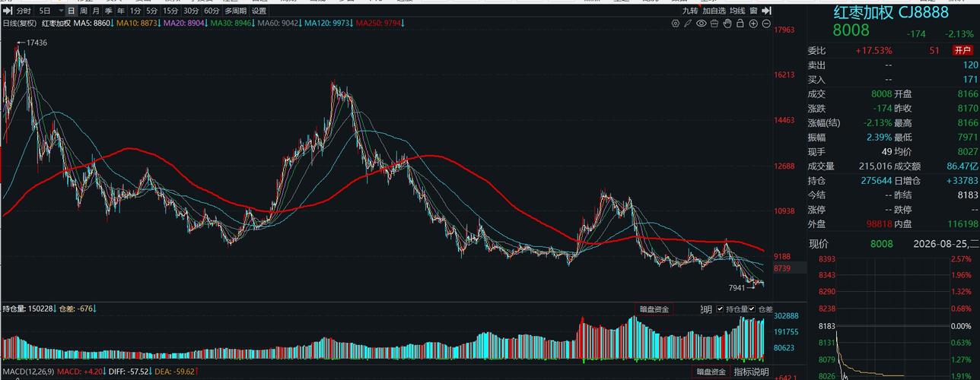Switch to the 30分 chart
Viewport: 980px width, 380px height.
192,11
